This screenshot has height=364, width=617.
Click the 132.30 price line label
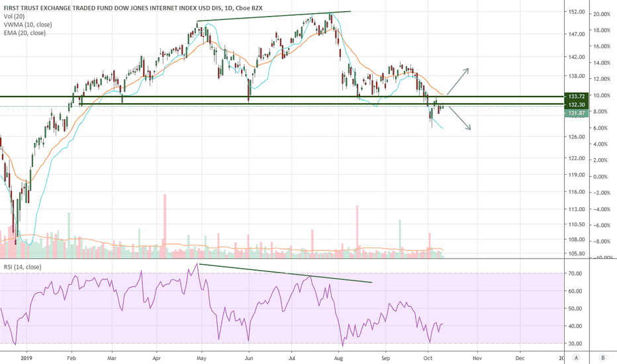(577, 105)
